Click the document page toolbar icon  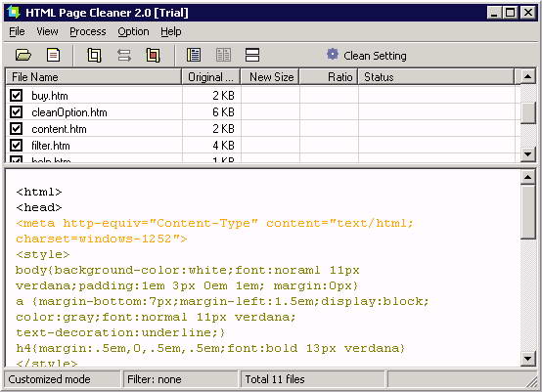pos(53,55)
